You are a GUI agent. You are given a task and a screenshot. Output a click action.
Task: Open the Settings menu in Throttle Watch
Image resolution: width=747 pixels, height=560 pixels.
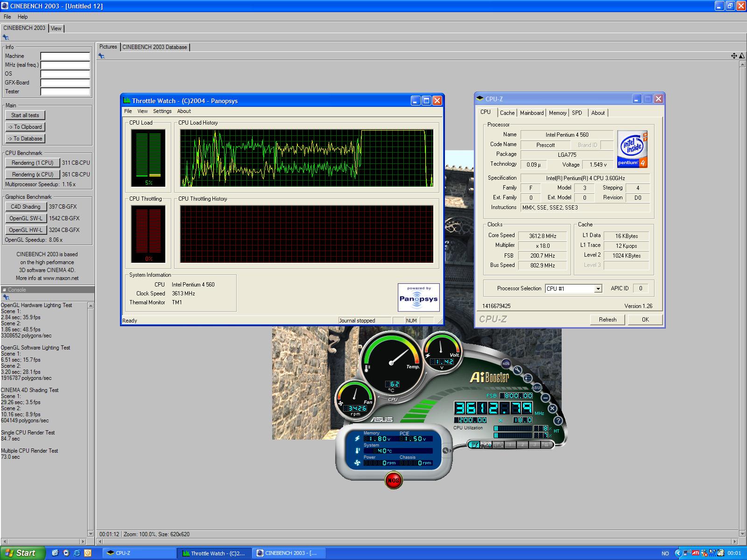[x=162, y=111]
